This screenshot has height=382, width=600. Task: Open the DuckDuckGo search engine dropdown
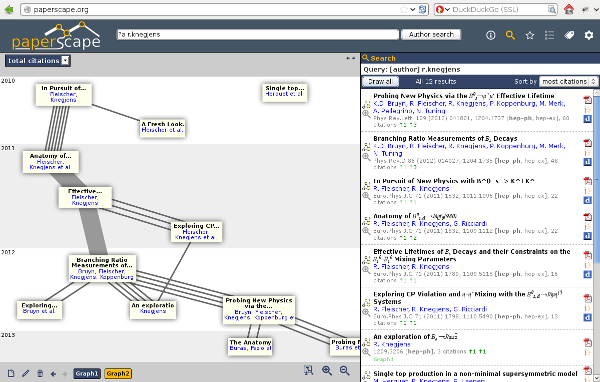click(443, 10)
